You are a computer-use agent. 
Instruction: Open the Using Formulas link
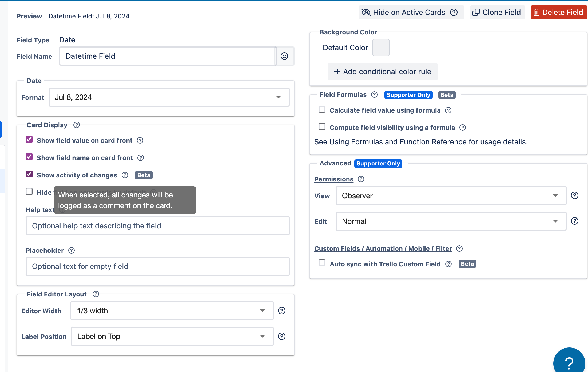[356, 142]
